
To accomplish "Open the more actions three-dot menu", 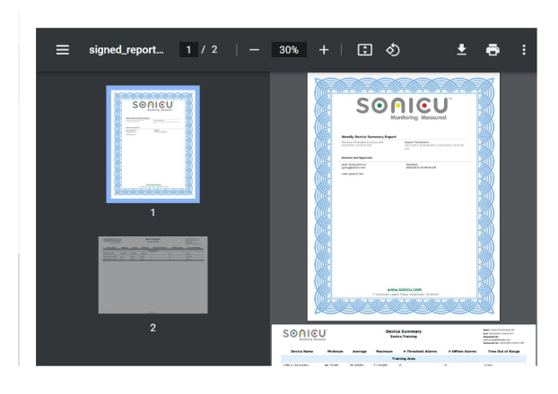I will coord(524,50).
